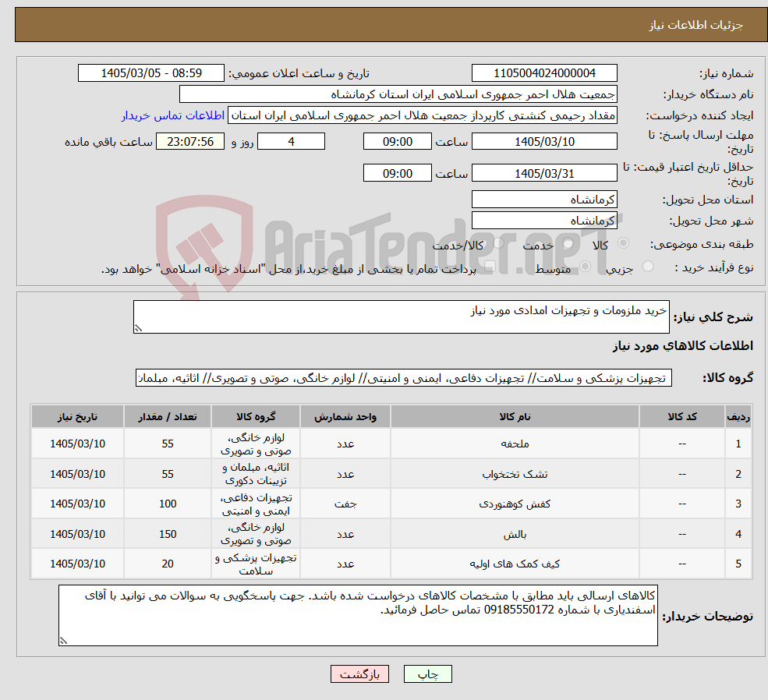
Task: Click the تجهیزات دفاعی، ایمنی و امنیتی cell
Action: (x=256, y=504)
